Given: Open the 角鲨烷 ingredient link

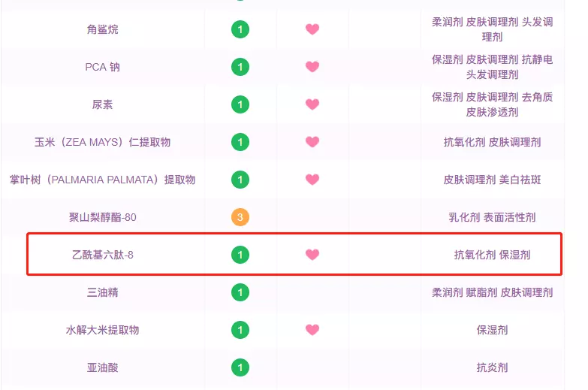Looking at the screenshot, I should (102, 29).
